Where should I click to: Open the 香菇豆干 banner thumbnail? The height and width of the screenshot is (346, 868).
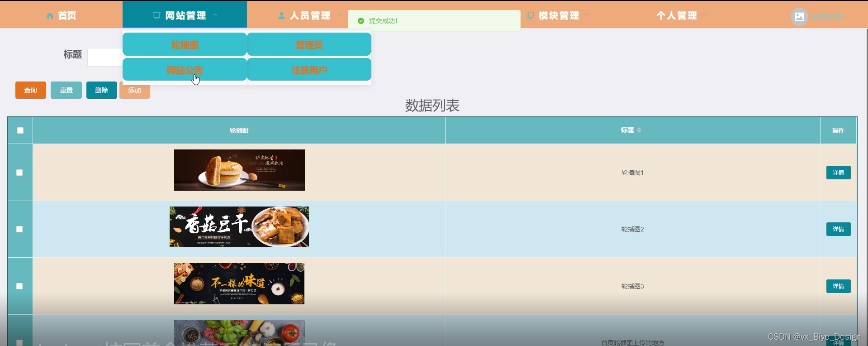[x=239, y=227]
